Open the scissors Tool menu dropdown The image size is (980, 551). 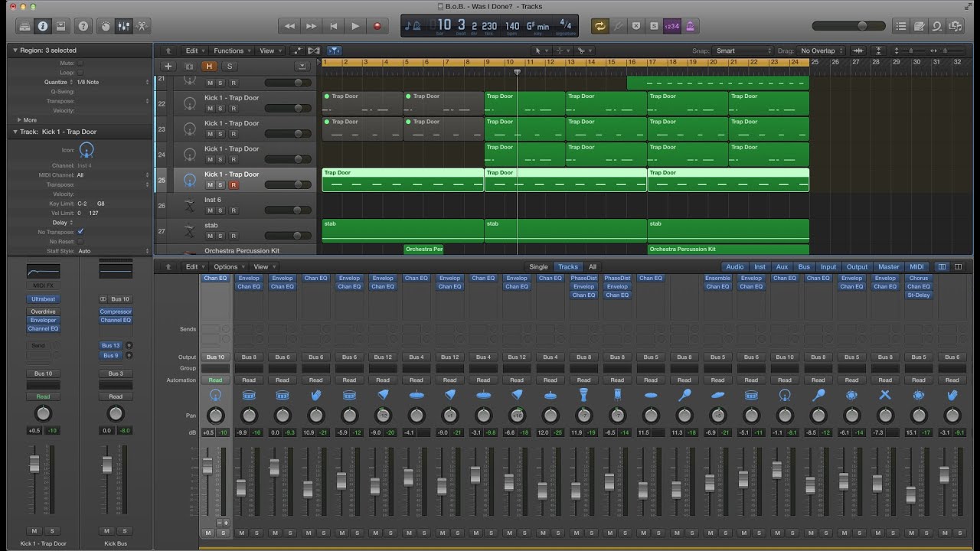tap(583, 51)
